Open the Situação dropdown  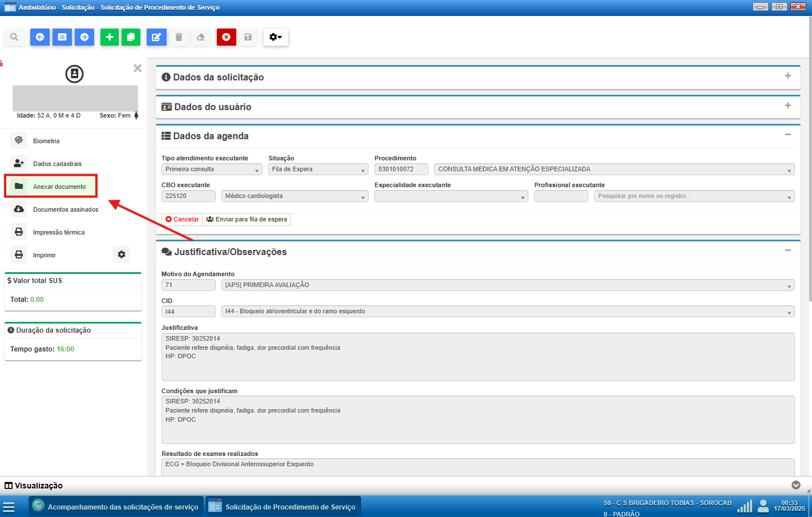coord(318,169)
